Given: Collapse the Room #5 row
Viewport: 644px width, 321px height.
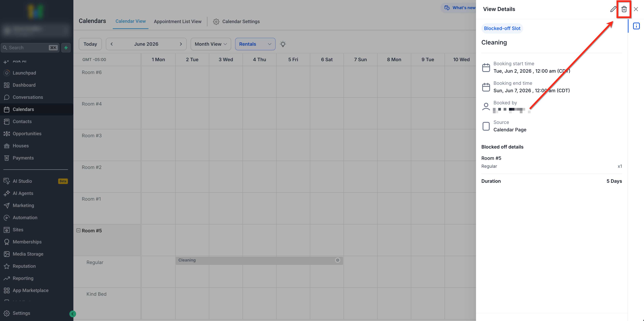Looking at the screenshot, I should point(78,230).
